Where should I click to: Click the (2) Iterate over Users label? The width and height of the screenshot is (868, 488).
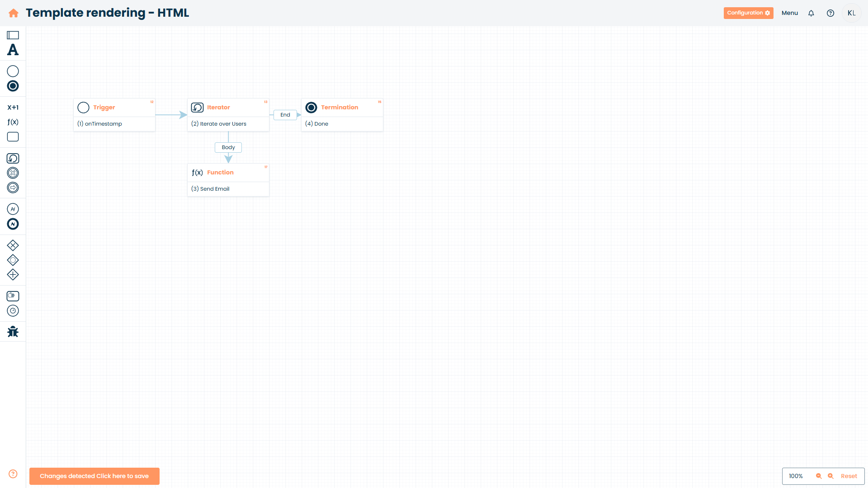219,124
